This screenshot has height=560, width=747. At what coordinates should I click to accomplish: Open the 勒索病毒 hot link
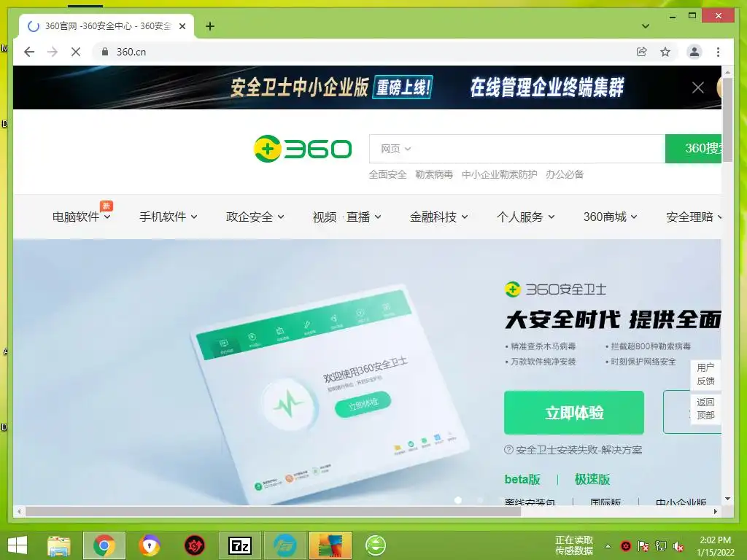tap(434, 174)
